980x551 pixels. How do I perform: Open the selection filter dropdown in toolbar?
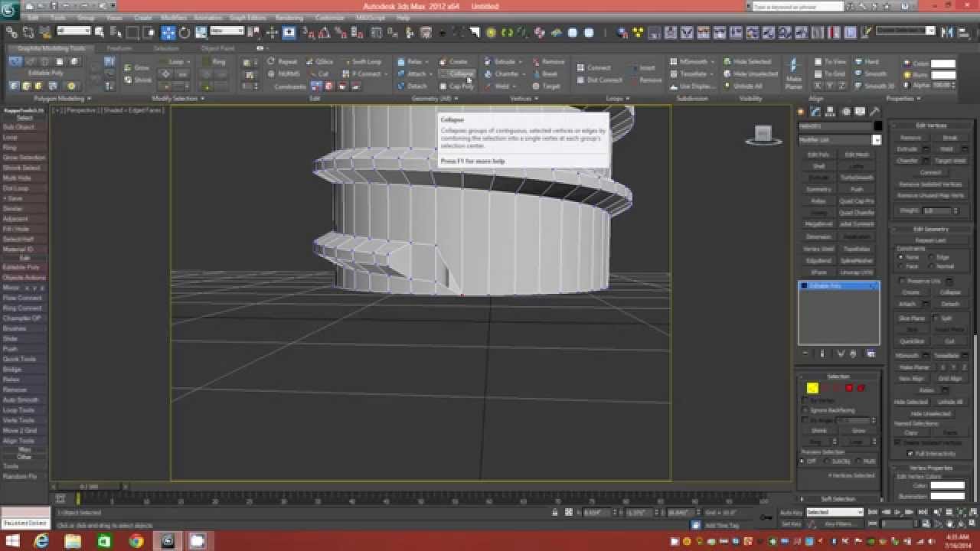tap(73, 31)
